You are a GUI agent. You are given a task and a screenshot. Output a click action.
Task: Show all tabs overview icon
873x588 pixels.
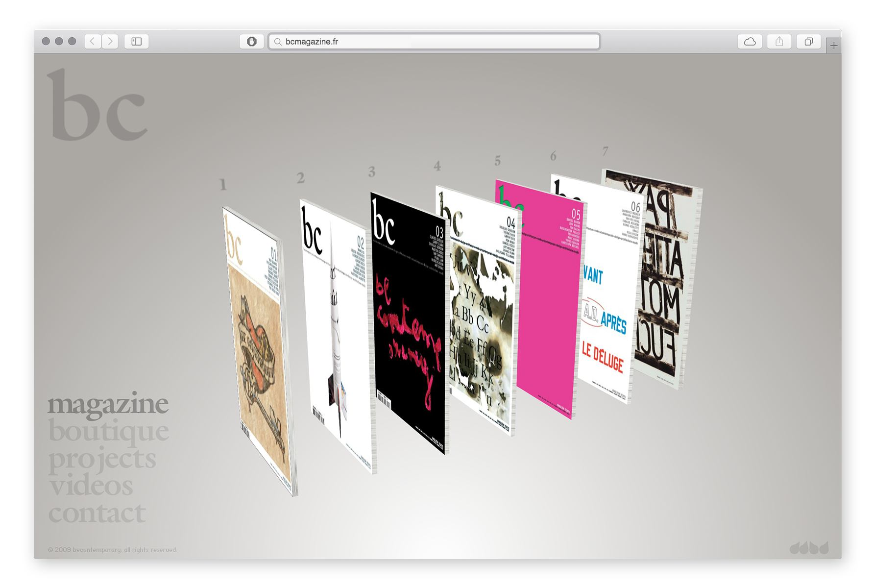[x=808, y=42]
